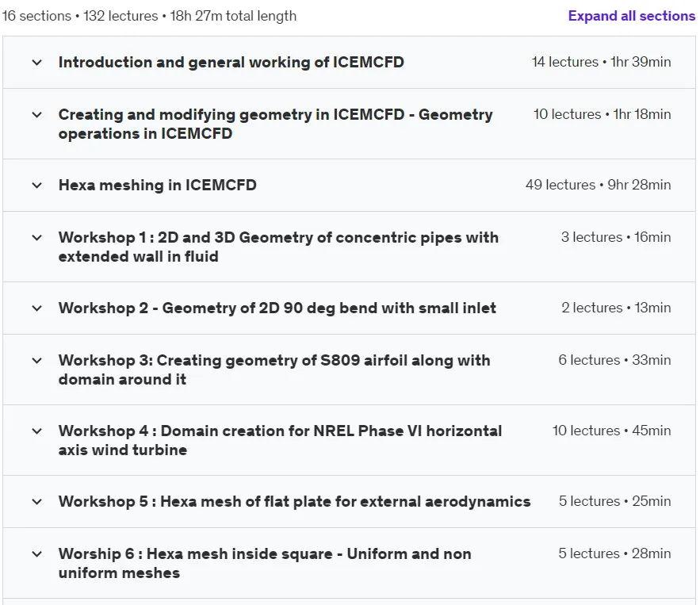Click the 14 lectures • 1hr 39min label
This screenshot has width=700, height=605.
click(x=602, y=62)
